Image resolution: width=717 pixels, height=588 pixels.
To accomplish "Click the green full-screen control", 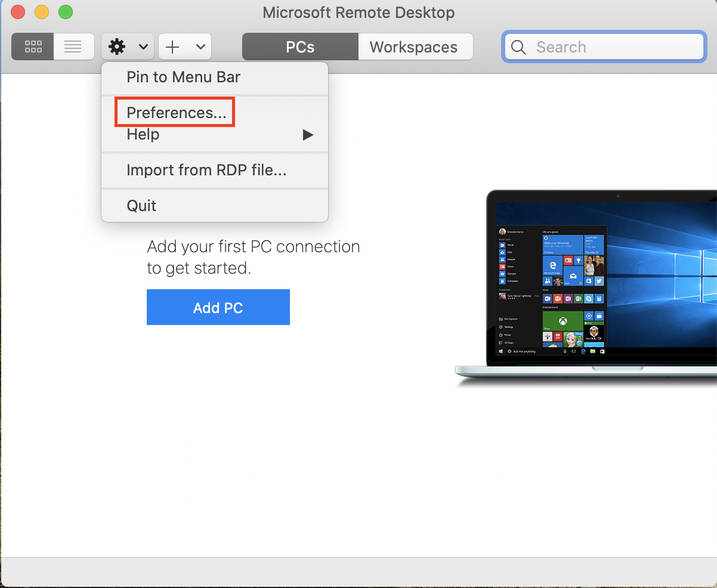I will pos(65,12).
